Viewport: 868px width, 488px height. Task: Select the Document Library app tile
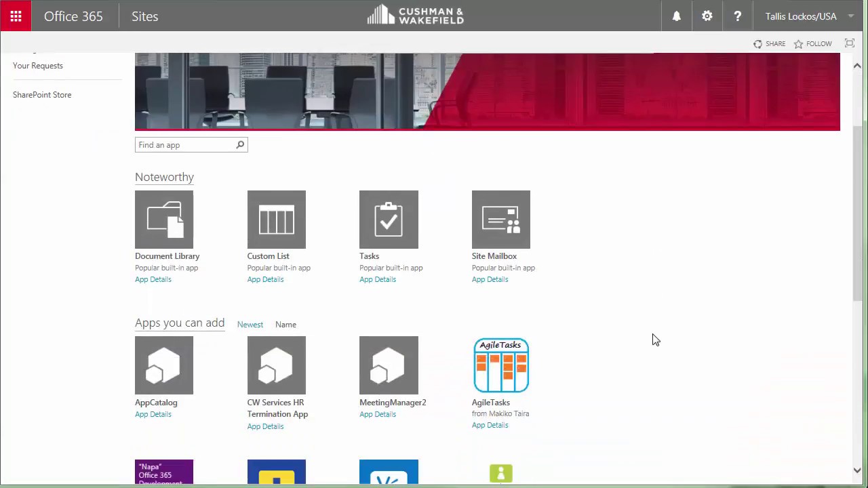[164, 220]
